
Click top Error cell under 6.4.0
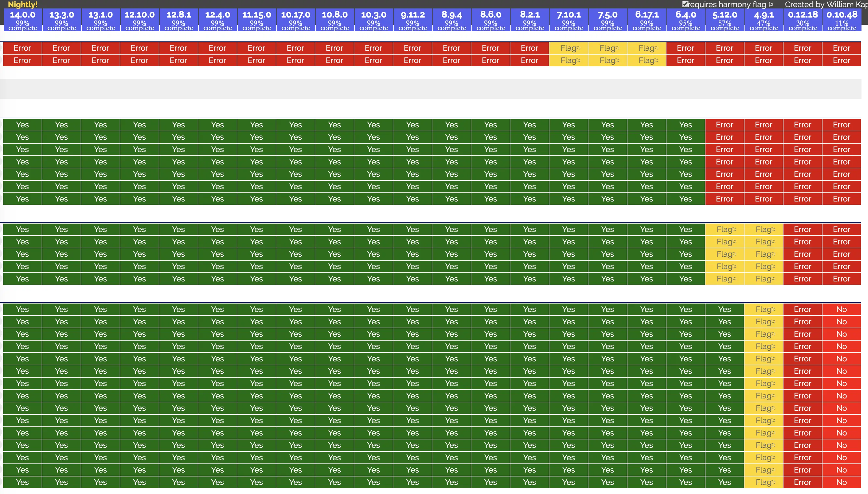click(685, 48)
